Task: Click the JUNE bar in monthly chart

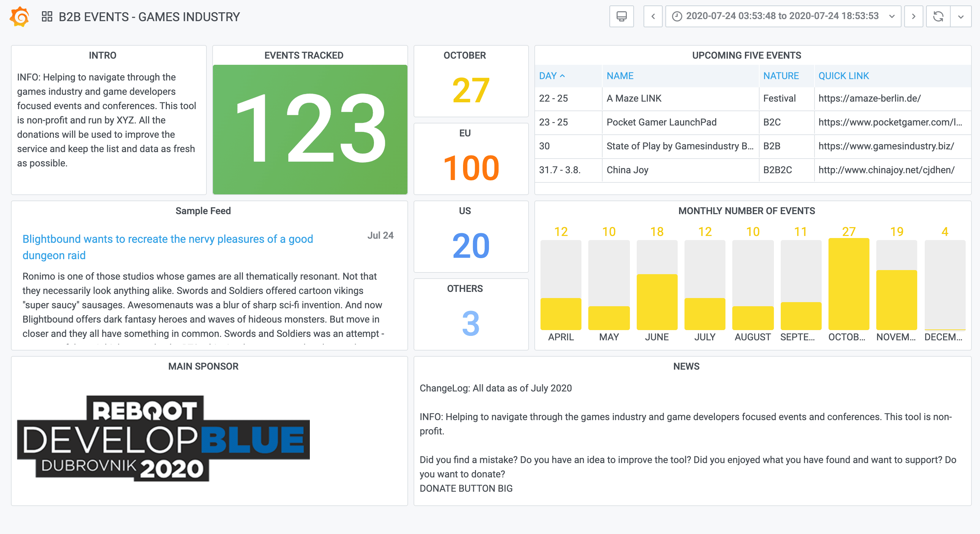Action: pos(657,302)
